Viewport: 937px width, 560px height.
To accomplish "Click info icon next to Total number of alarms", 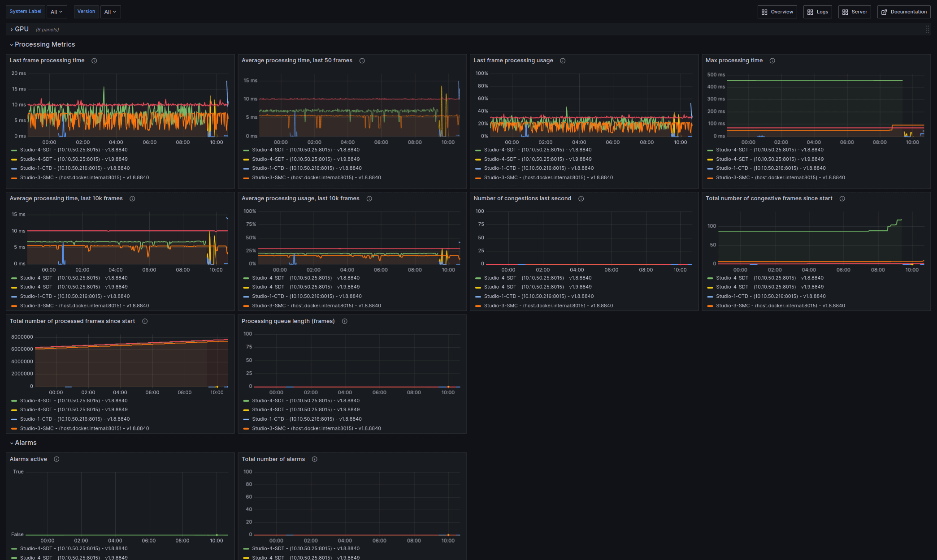I will click(x=314, y=459).
